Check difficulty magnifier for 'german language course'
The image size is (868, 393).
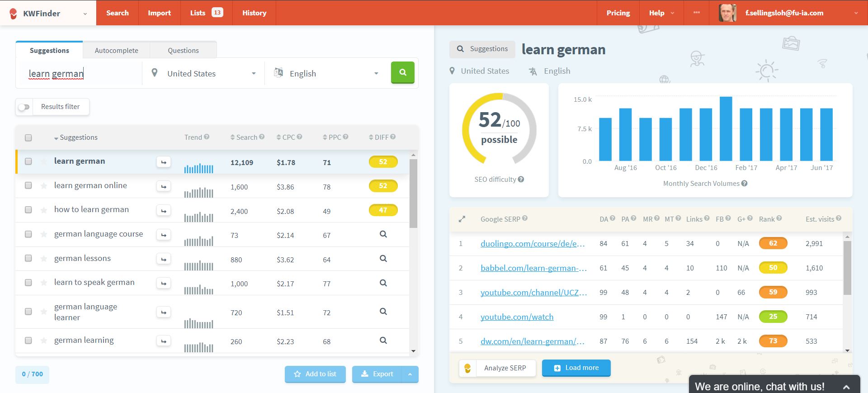click(383, 234)
